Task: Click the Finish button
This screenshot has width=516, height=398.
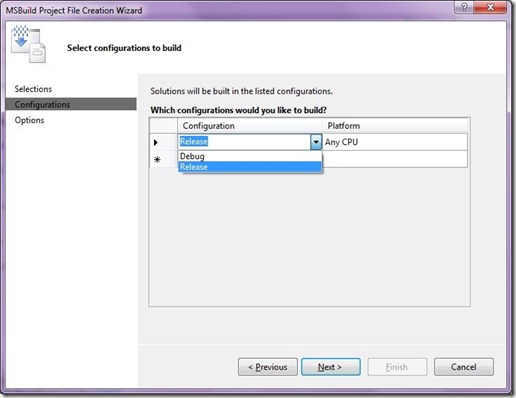Action: click(x=397, y=367)
